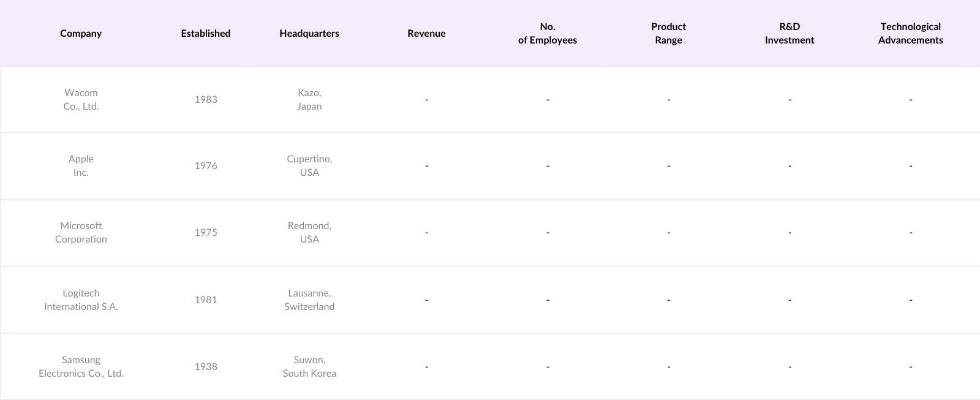Select the Samsung Electronics Co., Ltd. cell
This screenshot has height=400, width=980.
pyautogui.click(x=81, y=366)
